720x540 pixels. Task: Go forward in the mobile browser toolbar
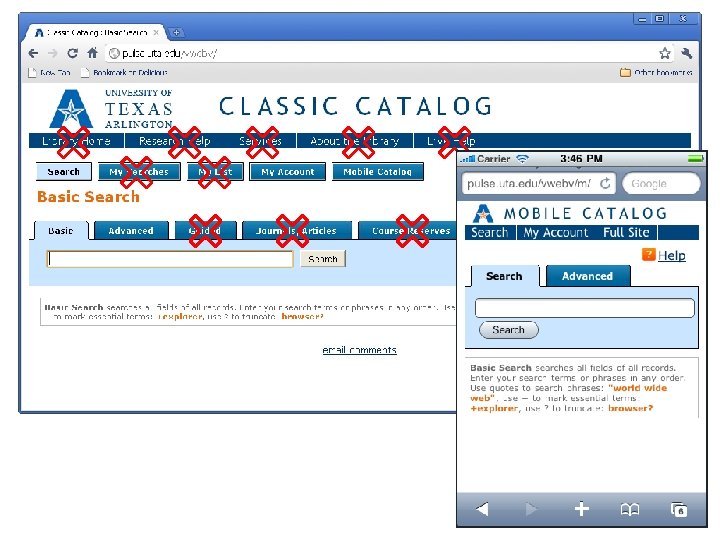tap(531, 509)
